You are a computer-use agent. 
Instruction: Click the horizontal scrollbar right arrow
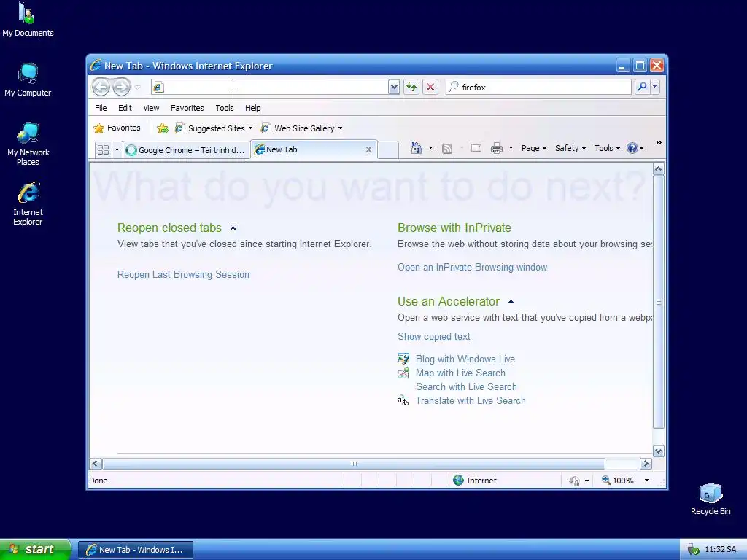point(646,463)
